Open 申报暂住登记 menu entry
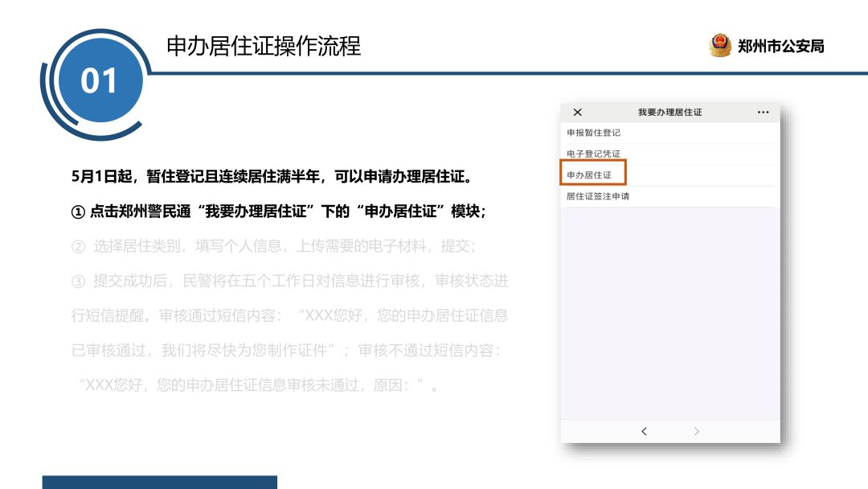The width and height of the screenshot is (868, 489). click(669, 133)
